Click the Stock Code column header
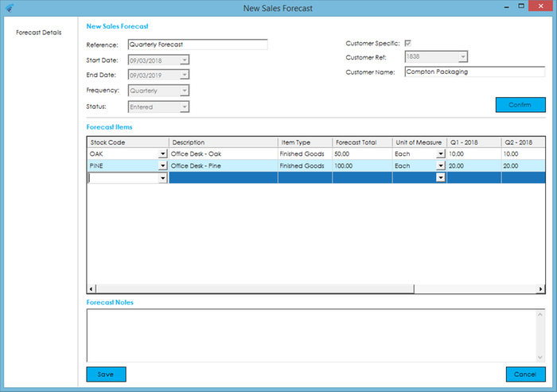 [x=128, y=142]
